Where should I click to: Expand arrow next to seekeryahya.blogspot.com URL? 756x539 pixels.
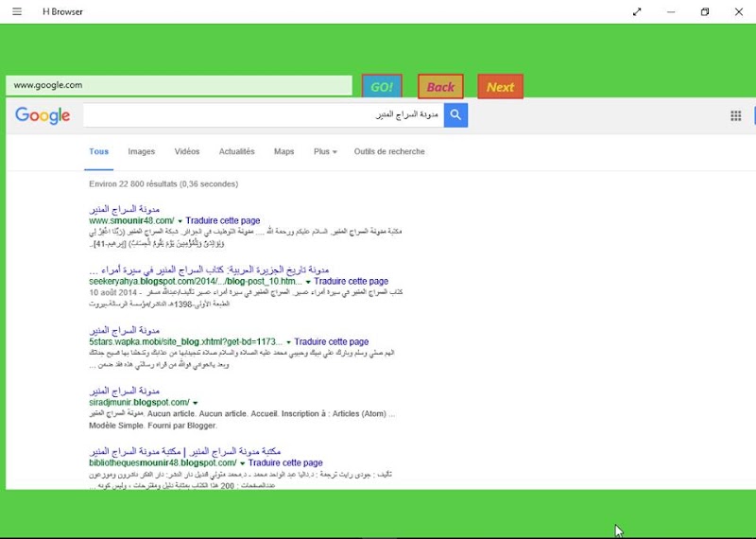click(x=308, y=282)
